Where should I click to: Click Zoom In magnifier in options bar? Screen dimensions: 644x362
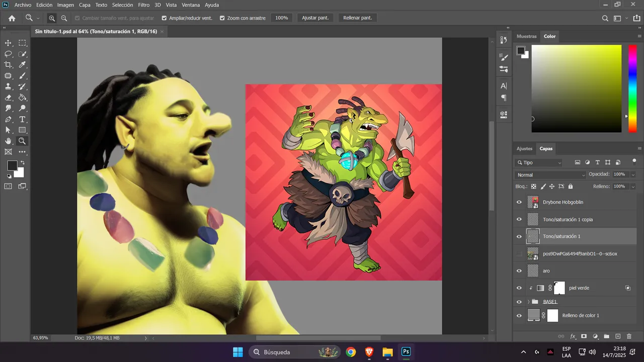(x=52, y=18)
